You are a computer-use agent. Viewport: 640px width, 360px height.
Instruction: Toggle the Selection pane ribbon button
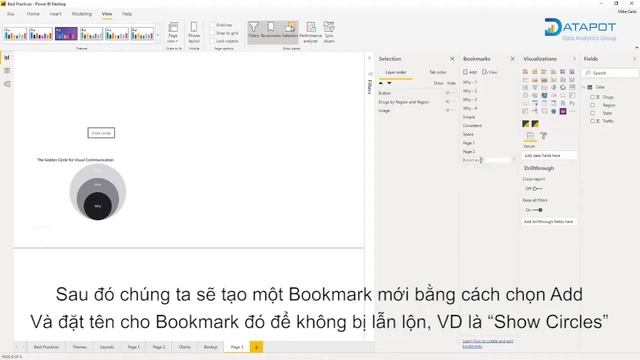pyautogui.click(x=290, y=31)
